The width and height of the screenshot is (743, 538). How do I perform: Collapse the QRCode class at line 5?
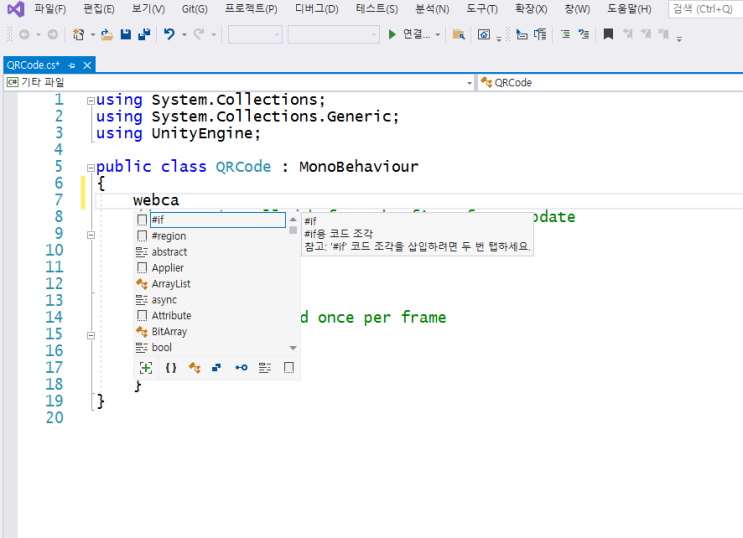pyautogui.click(x=91, y=167)
